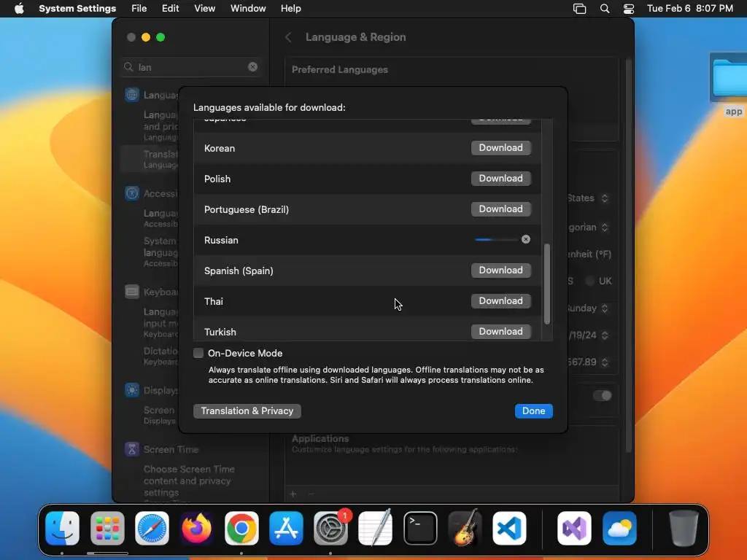This screenshot has width=747, height=560.
Task: Launch Safari from the Dock
Action: (x=152, y=528)
